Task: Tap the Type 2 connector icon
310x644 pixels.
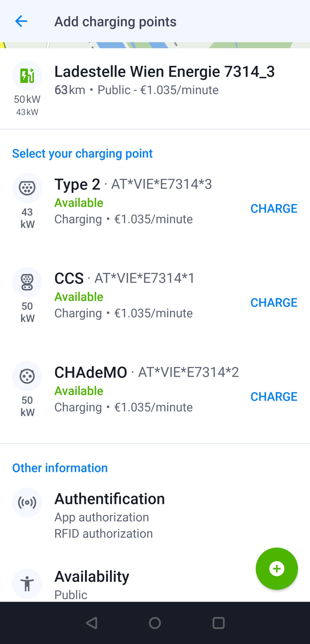Action: click(x=27, y=188)
